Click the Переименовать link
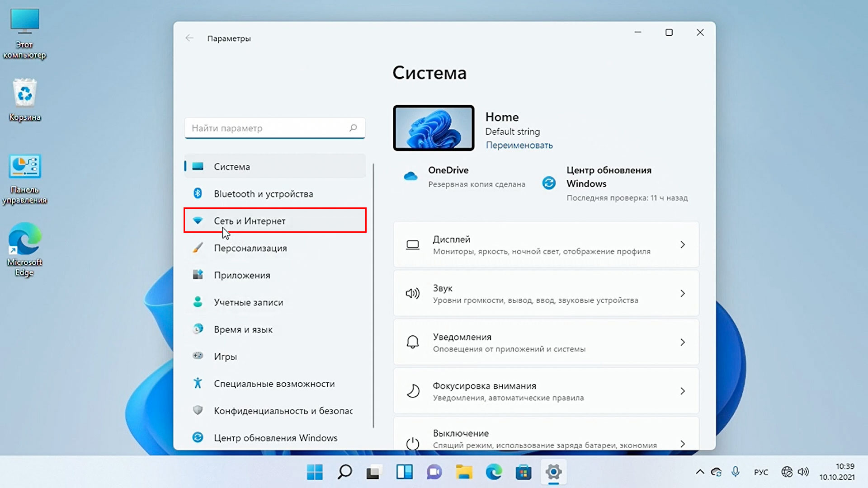 click(519, 145)
